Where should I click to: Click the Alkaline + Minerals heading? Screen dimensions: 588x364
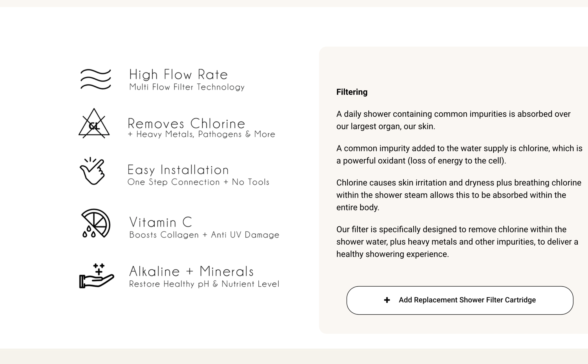pos(191,271)
